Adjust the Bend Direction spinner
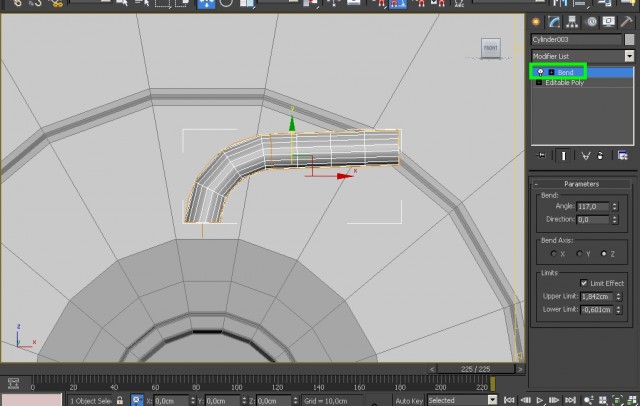Viewport: 640px width, 406px height. [615, 220]
